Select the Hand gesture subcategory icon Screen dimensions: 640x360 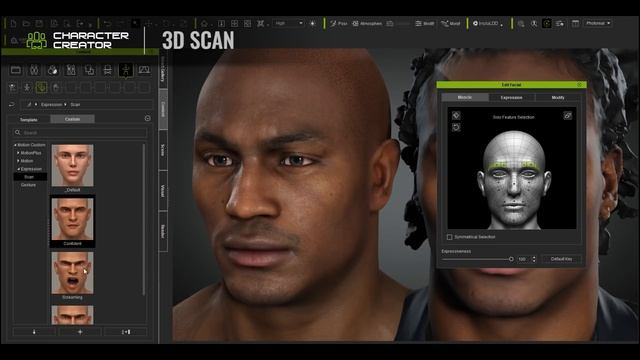point(56,87)
